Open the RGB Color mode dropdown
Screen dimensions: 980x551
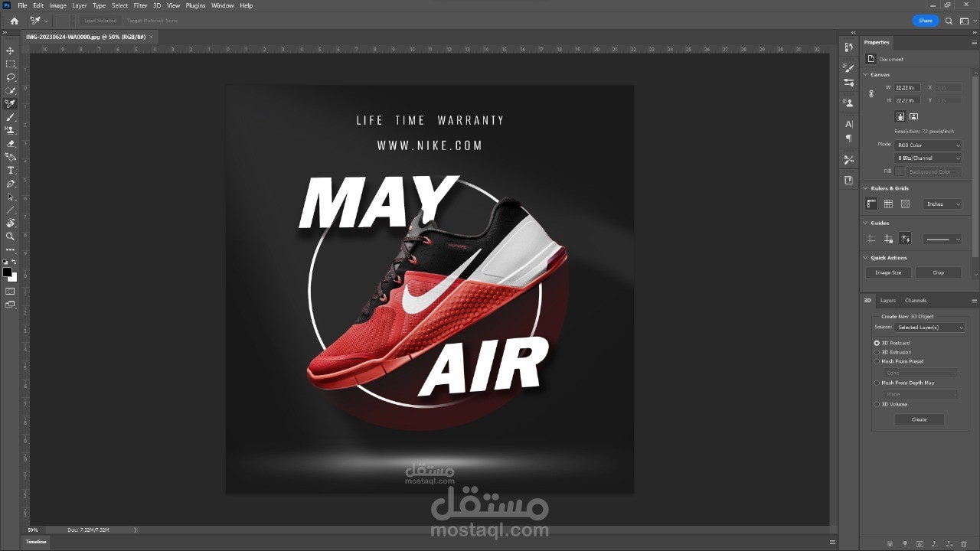[x=929, y=145]
